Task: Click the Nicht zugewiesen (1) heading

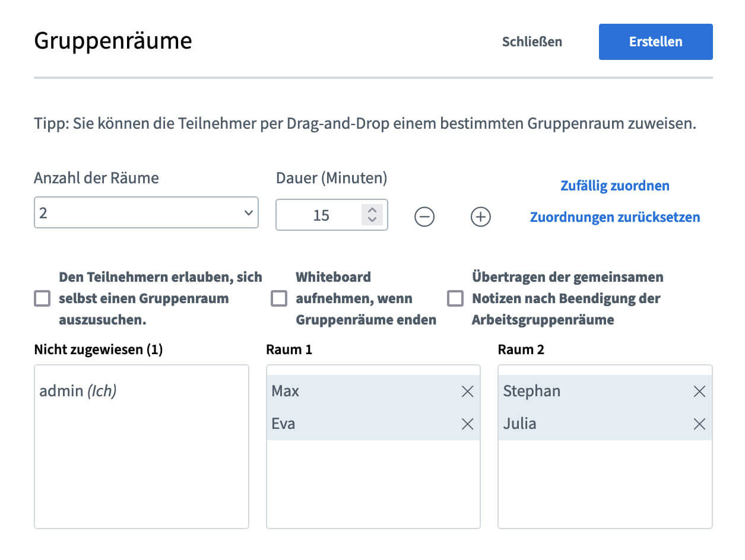Action: tap(99, 349)
